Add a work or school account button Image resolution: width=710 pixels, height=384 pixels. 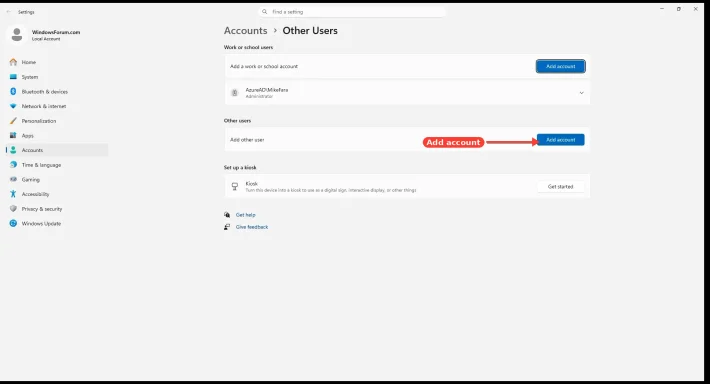click(x=561, y=66)
